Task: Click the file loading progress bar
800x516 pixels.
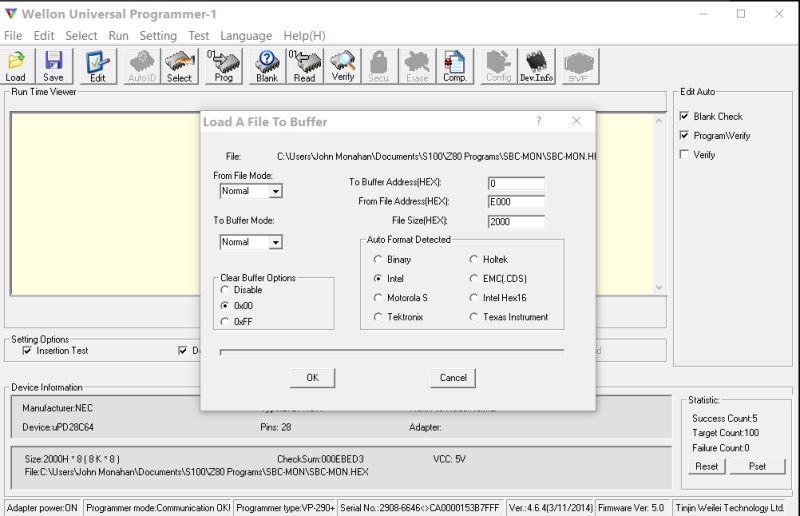Action: click(x=392, y=351)
